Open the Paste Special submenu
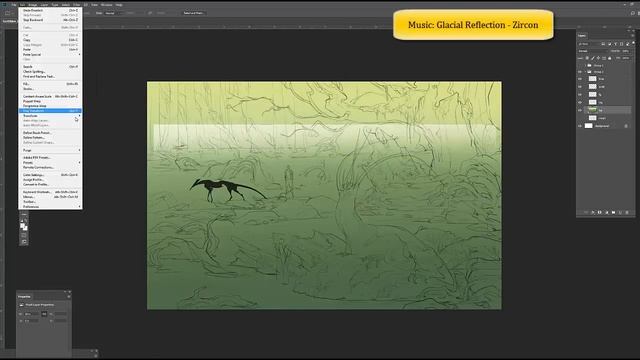The image size is (640, 360). point(50,54)
